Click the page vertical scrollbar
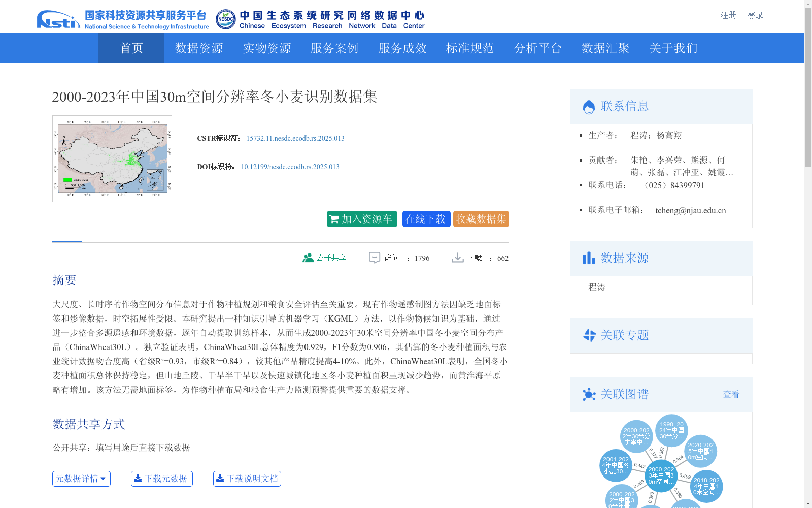Screen dimensions: 812x508 click(808, 87)
